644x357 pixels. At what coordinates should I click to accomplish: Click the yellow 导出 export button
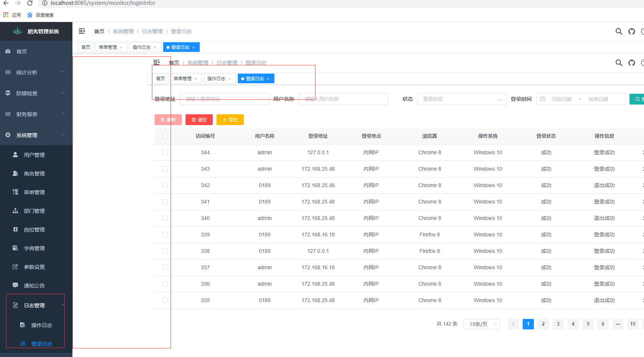tap(230, 119)
